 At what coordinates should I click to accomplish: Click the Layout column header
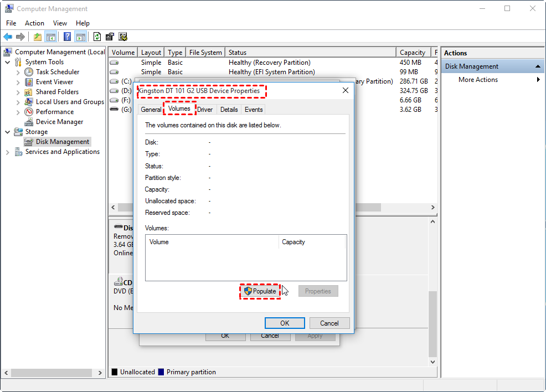151,53
